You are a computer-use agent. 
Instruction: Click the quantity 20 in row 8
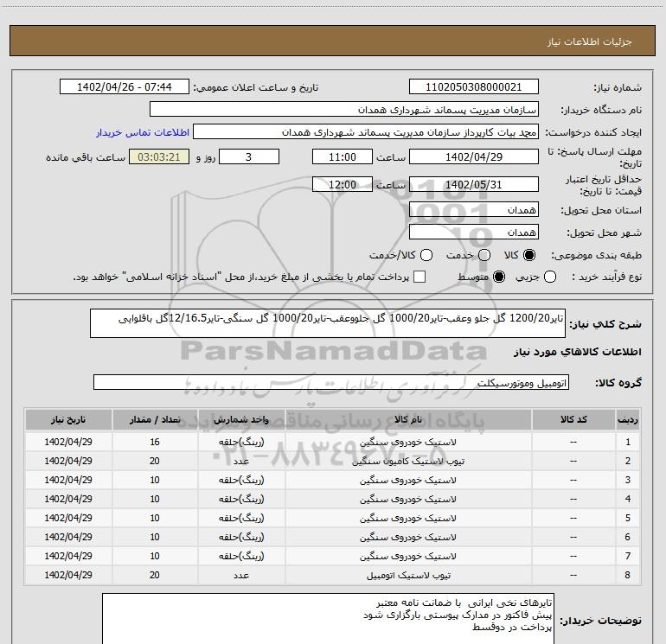tap(155, 575)
